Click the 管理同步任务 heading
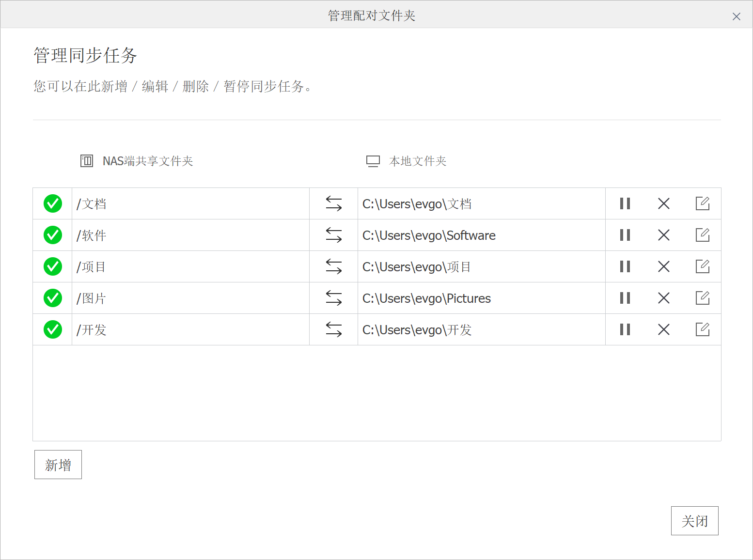753x560 pixels. point(85,55)
